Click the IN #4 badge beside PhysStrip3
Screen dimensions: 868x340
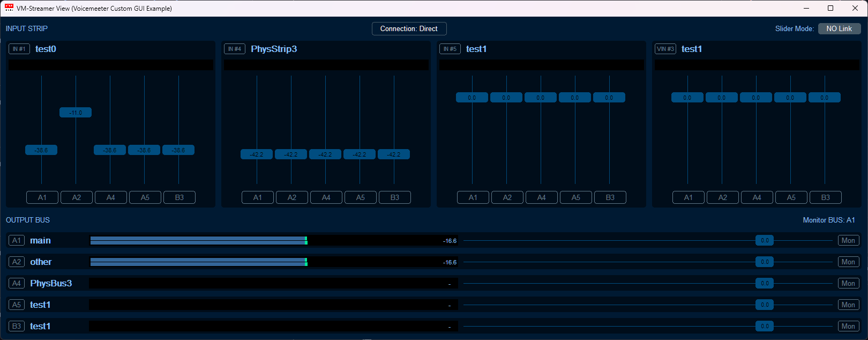point(235,49)
